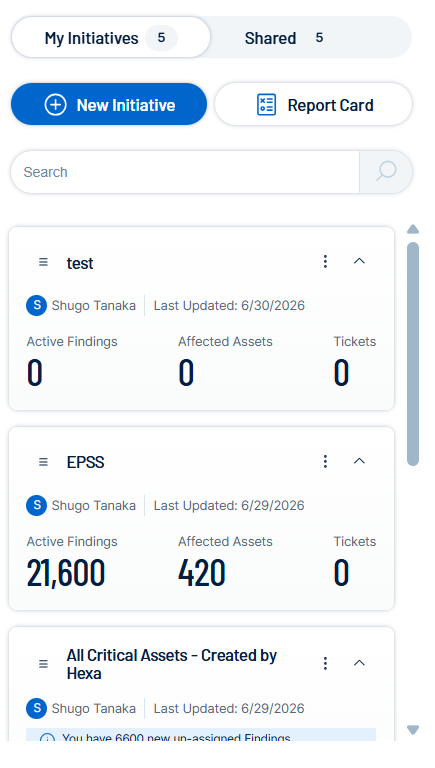435x768 pixels.
Task: Click Shugo Tanaka avatar on test card
Action: click(x=36, y=306)
